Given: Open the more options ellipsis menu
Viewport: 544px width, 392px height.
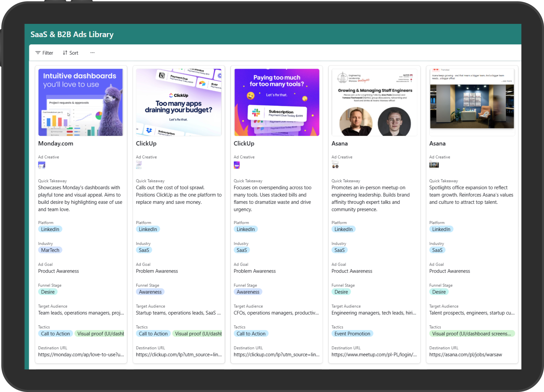Looking at the screenshot, I should pos(92,53).
